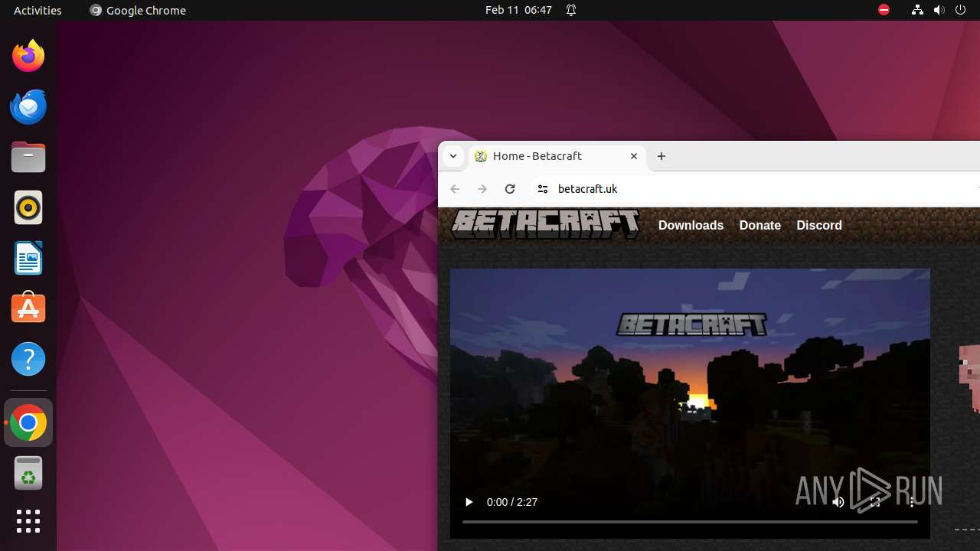The height and width of the screenshot is (551, 980).
Task: Toggle video fullscreen mode
Action: [x=875, y=502]
